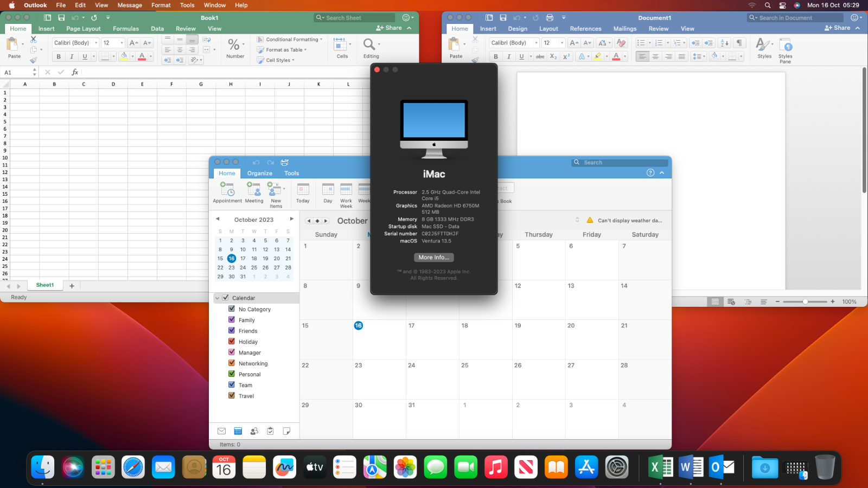
Task: Uncheck Networking calendar category
Action: [232, 363]
